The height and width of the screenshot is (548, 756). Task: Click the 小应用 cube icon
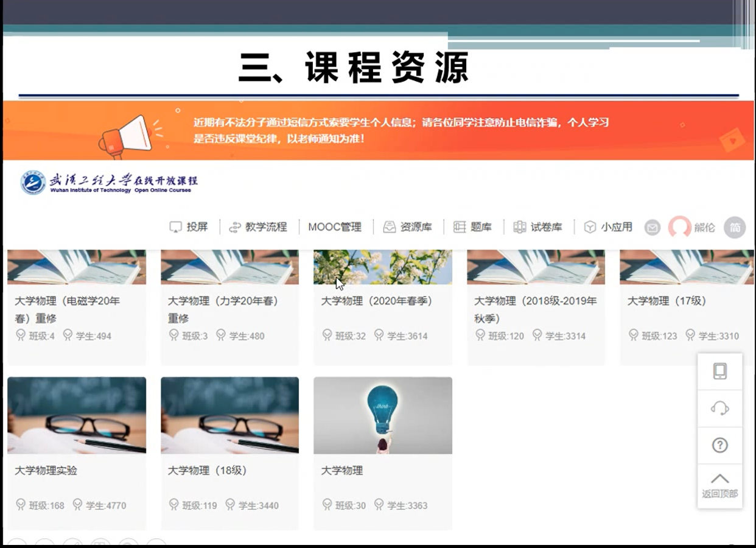pyautogui.click(x=590, y=227)
